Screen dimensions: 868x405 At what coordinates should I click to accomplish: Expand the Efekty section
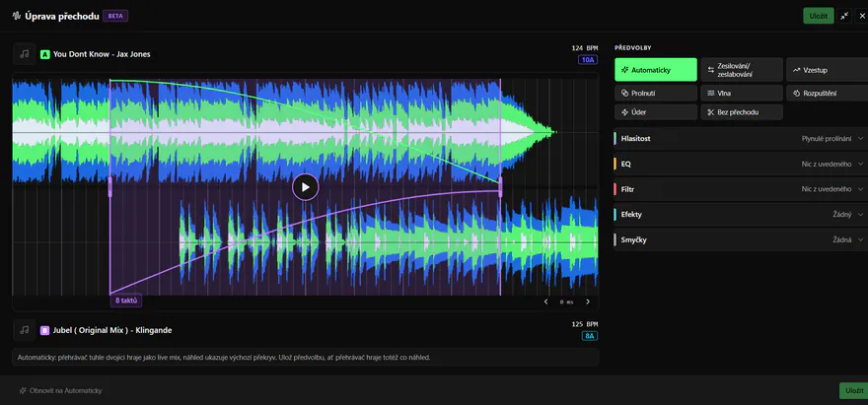click(x=741, y=214)
